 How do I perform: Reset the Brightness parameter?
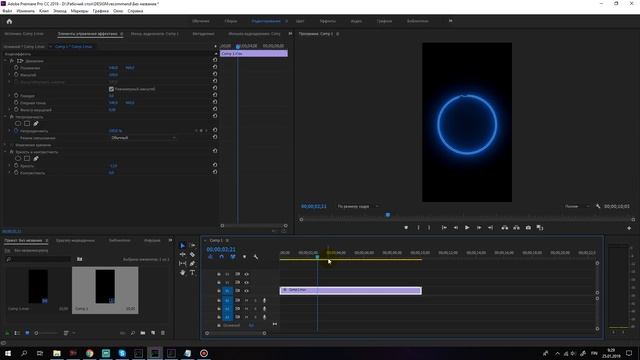(x=215, y=165)
